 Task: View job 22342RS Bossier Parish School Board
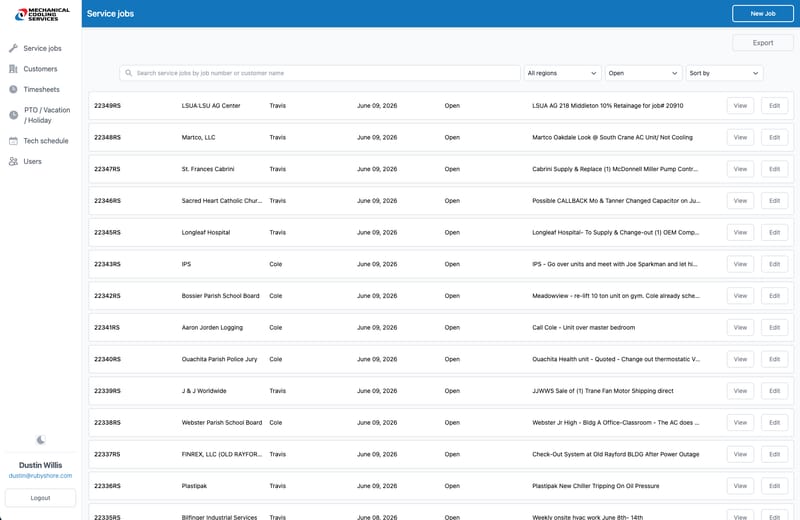pyautogui.click(x=740, y=295)
